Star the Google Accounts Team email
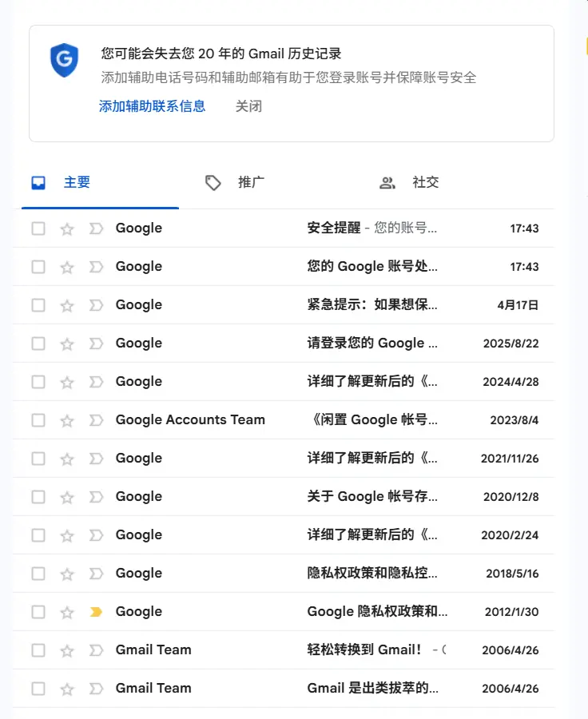 tap(67, 420)
